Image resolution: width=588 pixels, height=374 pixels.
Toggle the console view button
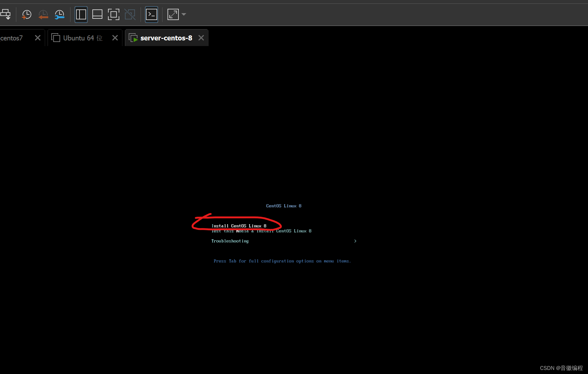[152, 14]
